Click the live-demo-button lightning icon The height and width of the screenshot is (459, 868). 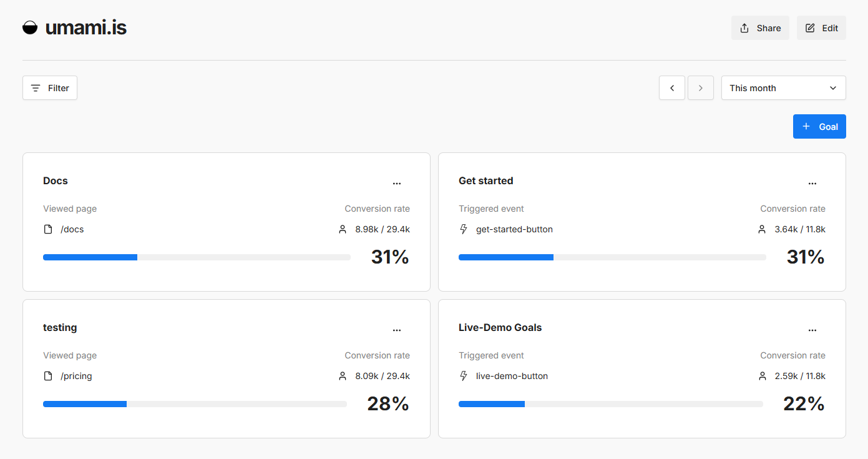coord(464,376)
